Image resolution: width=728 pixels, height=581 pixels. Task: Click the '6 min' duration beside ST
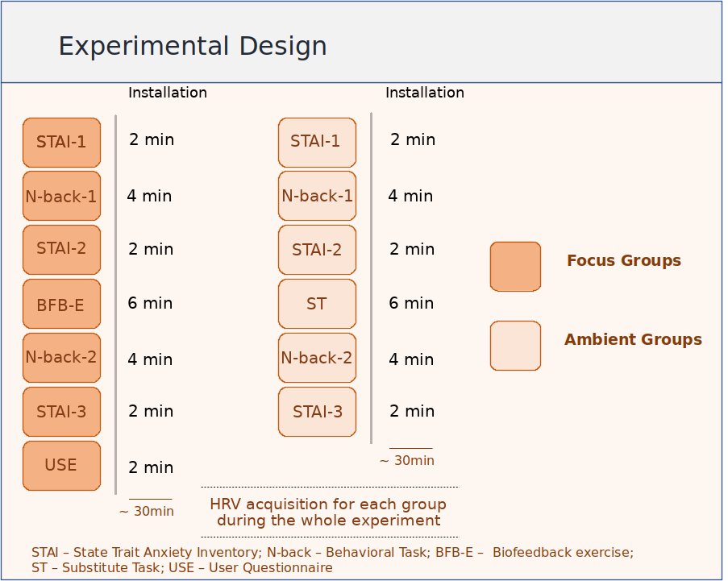click(x=411, y=303)
